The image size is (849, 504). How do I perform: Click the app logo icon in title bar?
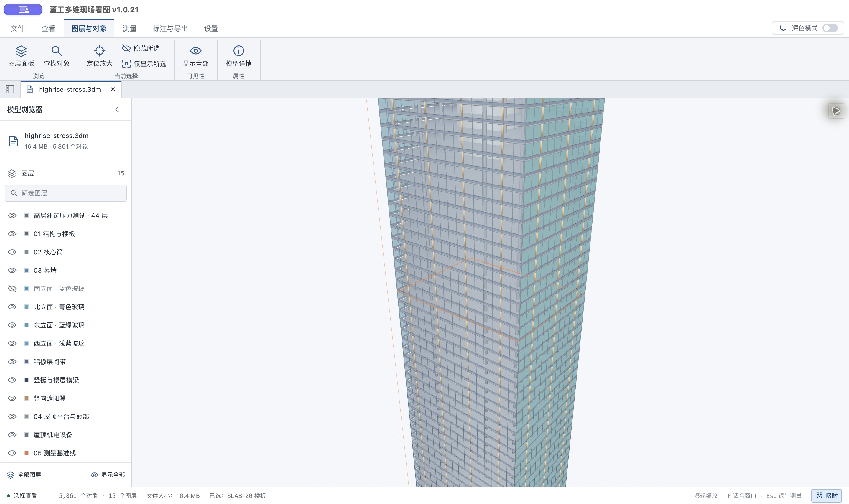point(23,9)
